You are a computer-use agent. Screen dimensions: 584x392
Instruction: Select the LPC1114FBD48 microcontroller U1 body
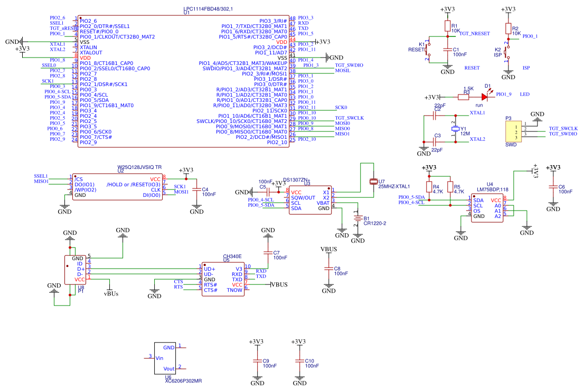tap(183, 82)
